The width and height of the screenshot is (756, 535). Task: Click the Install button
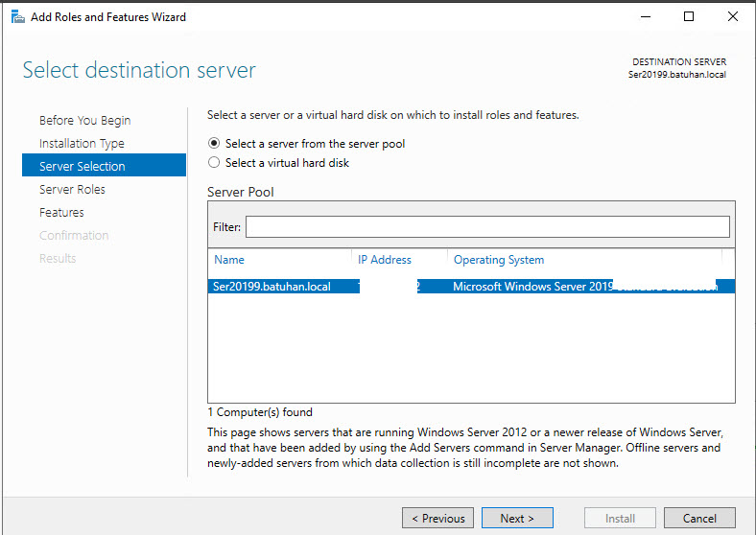click(620, 518)
